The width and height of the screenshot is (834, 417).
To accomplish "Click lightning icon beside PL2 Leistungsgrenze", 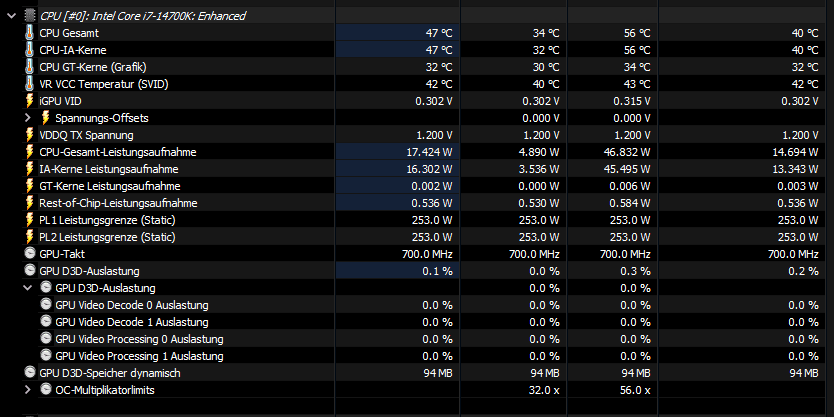I will tap(29, 237).
